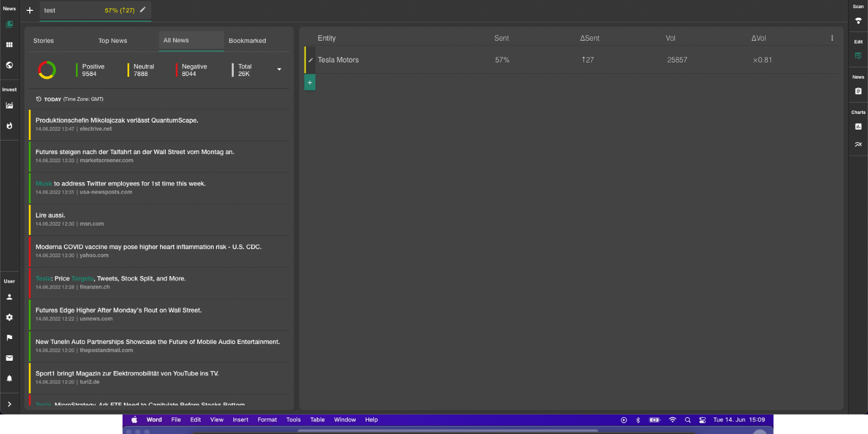868x434 pixels.
Task: Select the test workspace tab
Action: (95, 11)
